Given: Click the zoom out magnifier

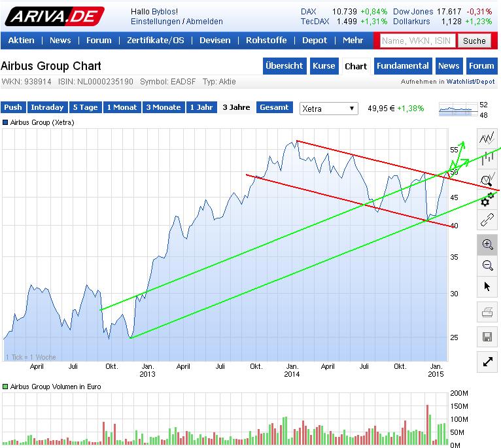Looking at the screenshot, I should click(487, 266).
